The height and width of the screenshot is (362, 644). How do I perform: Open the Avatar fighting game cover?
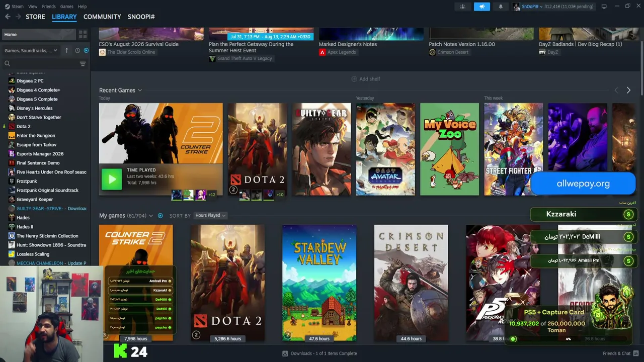coord(385,149)
